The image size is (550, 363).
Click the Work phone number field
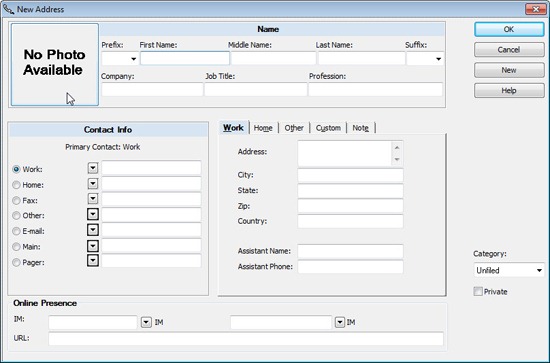pos(151,168)
